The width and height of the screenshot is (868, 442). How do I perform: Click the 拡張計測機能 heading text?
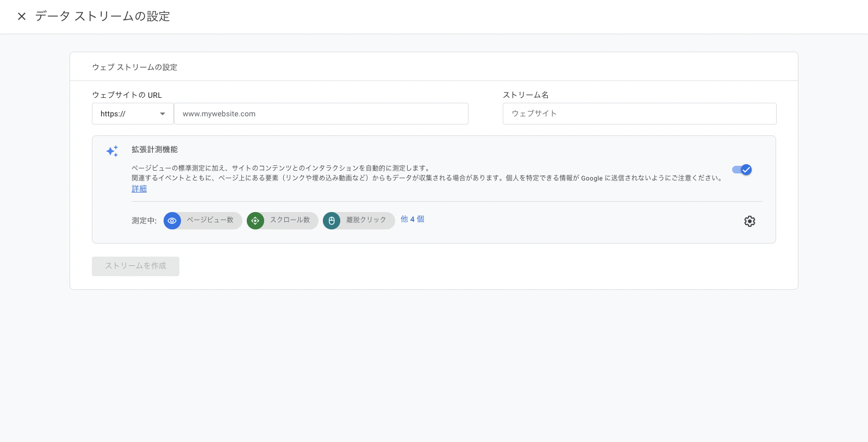click(154, 150)
